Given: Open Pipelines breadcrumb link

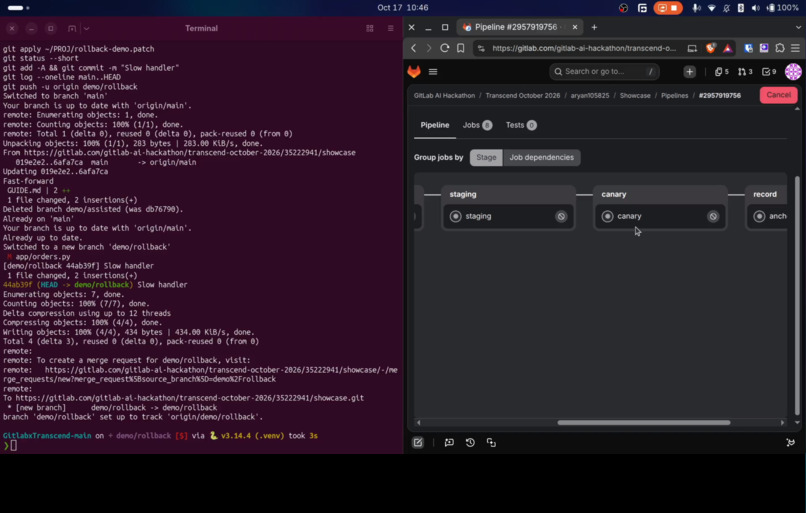Looking at the screenshot, I should 674,96.
